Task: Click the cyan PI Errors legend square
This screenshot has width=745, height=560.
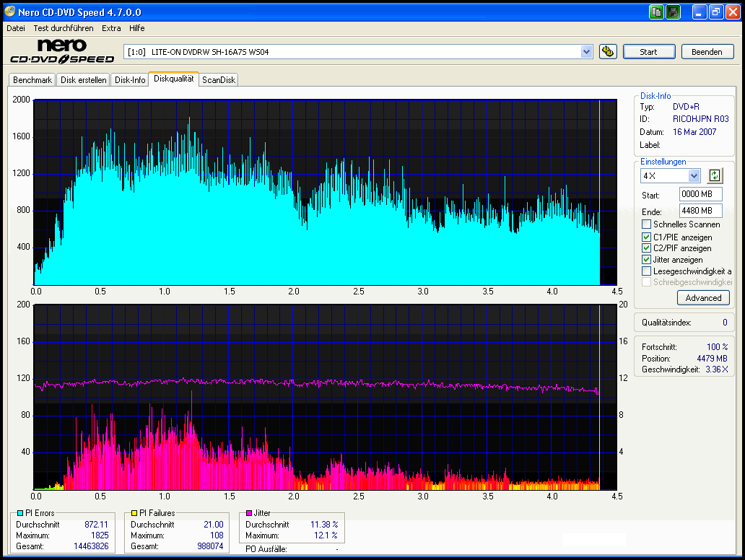Action: (19, 513)
